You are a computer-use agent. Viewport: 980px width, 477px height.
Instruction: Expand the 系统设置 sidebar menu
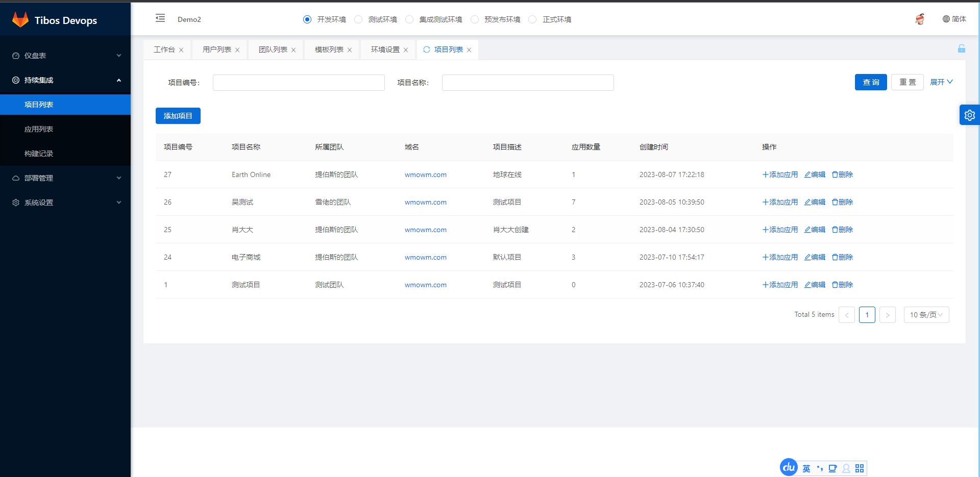[65, 203]
